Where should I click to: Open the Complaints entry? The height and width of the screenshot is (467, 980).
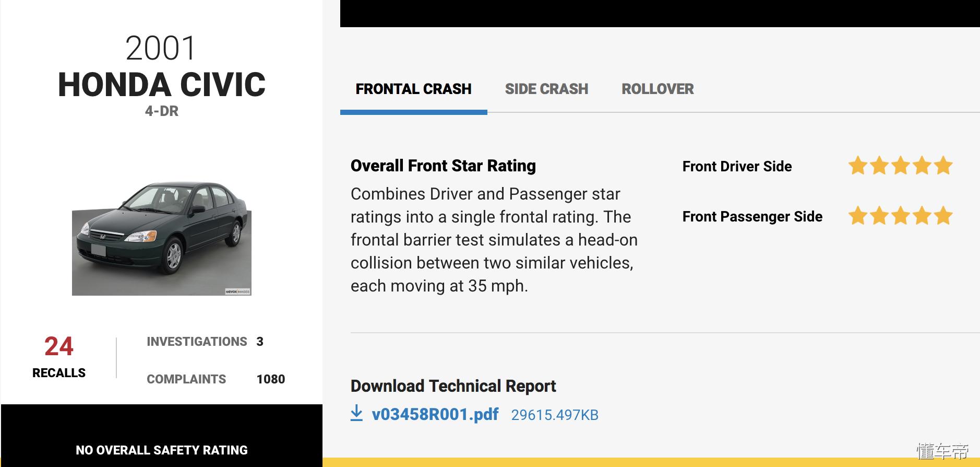[186, 379]
